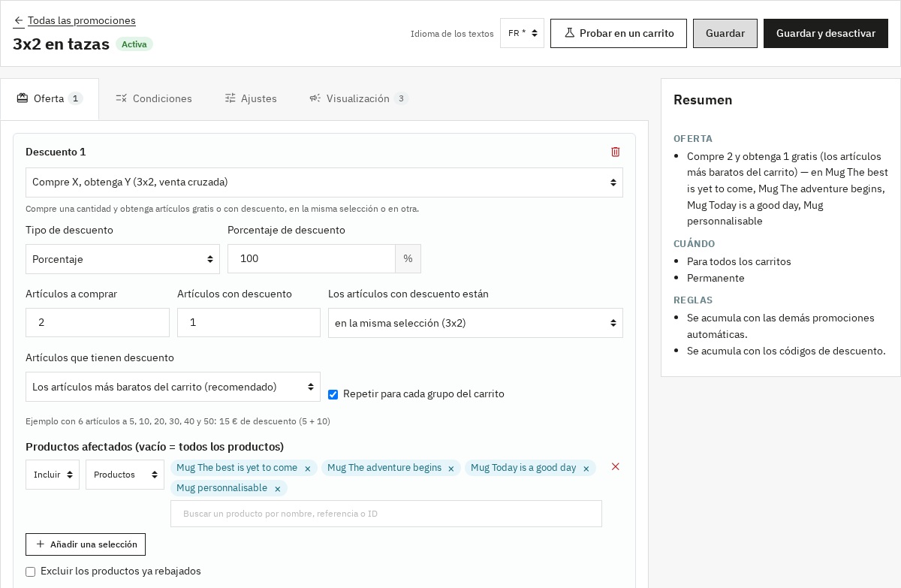This screenshot has width=901, height=588.
Task: Click the Activa status badge
Action: coord(134,44)
